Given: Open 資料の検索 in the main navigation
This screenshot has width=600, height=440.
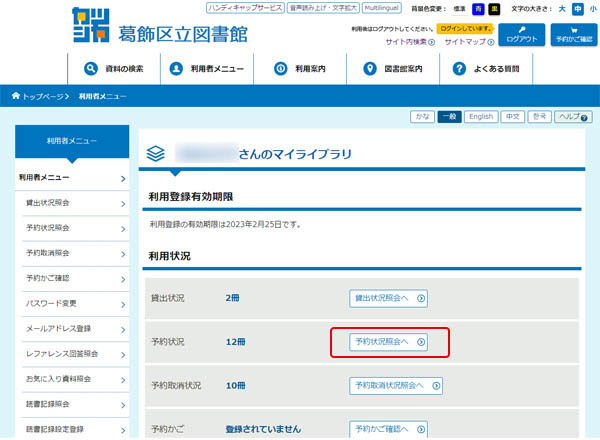Looking at the screenshot, I should tap(114, 68).
